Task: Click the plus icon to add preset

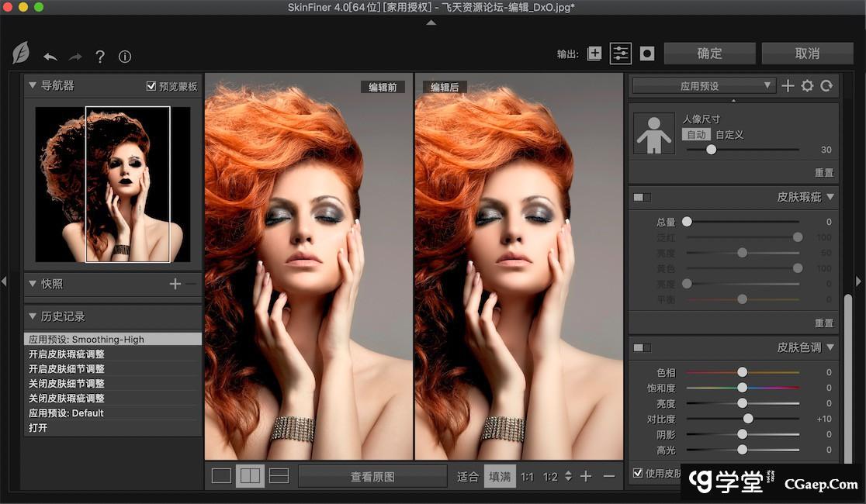Action: tap(788, 86)
